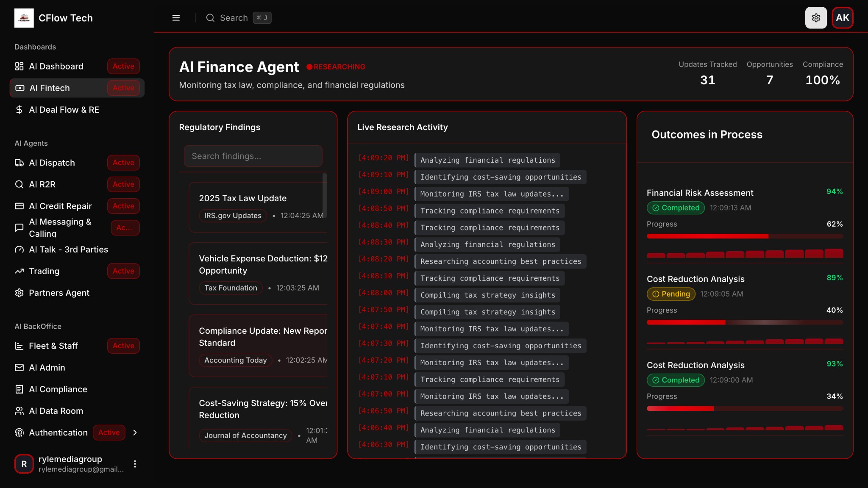Click the Cost Reduction Analysis progress bar
Viewport: 868px width, 488px height.
pyautogui.click(x=744, y=322)
